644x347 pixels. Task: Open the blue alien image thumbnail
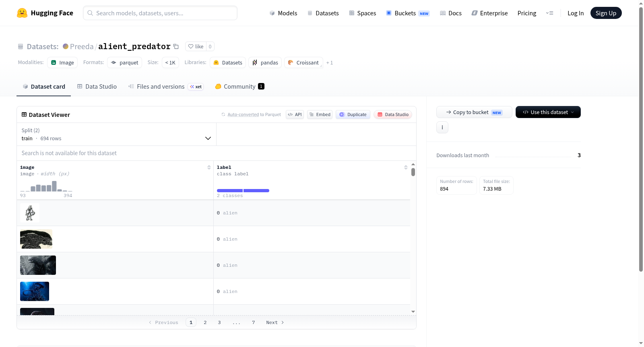(x=35, y=291)
